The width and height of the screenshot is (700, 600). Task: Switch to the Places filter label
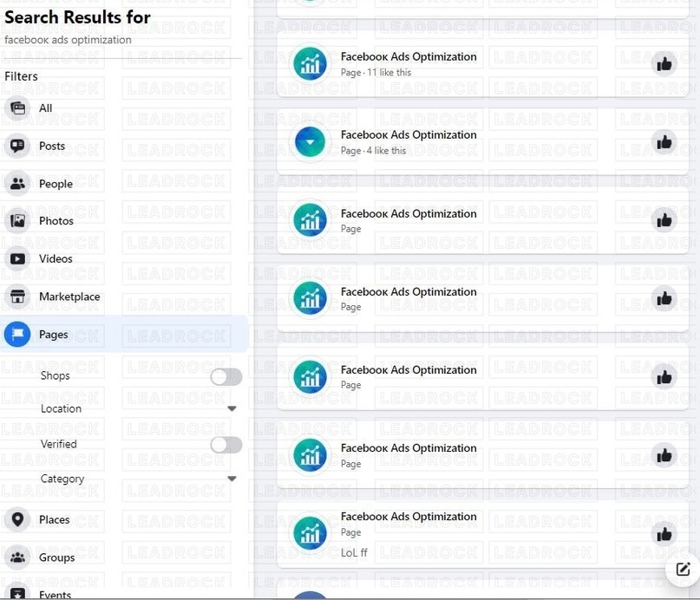click(x=55, y=519)
